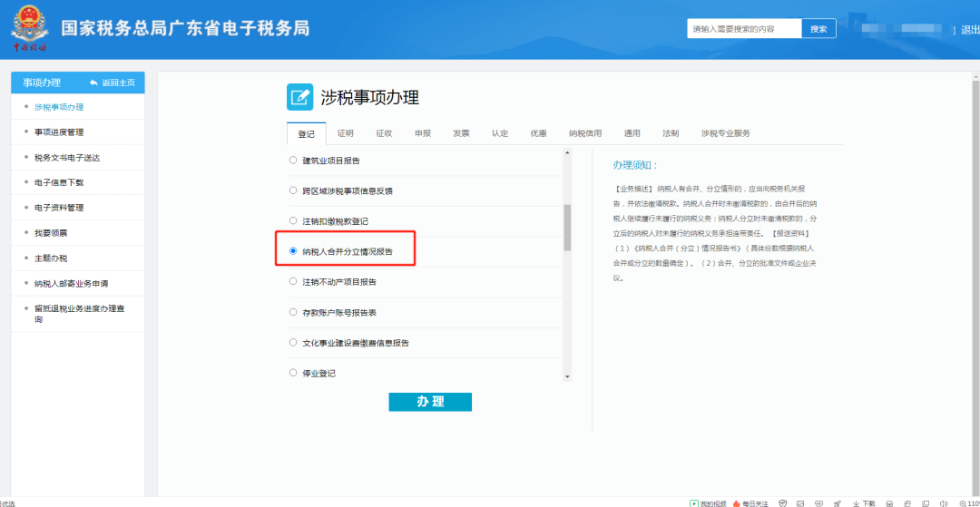Image resolution: width=980 pixels, height=507 pixels.
Task: Click the item list scrollbar thumb
Action: tap(567, 228)
